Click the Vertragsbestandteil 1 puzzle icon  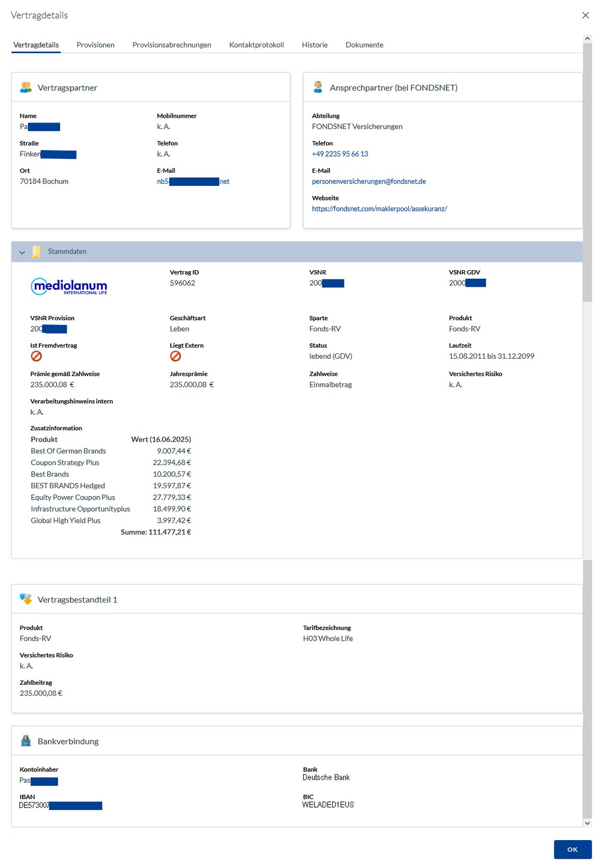pyautogui.click(x=26, y=599)
